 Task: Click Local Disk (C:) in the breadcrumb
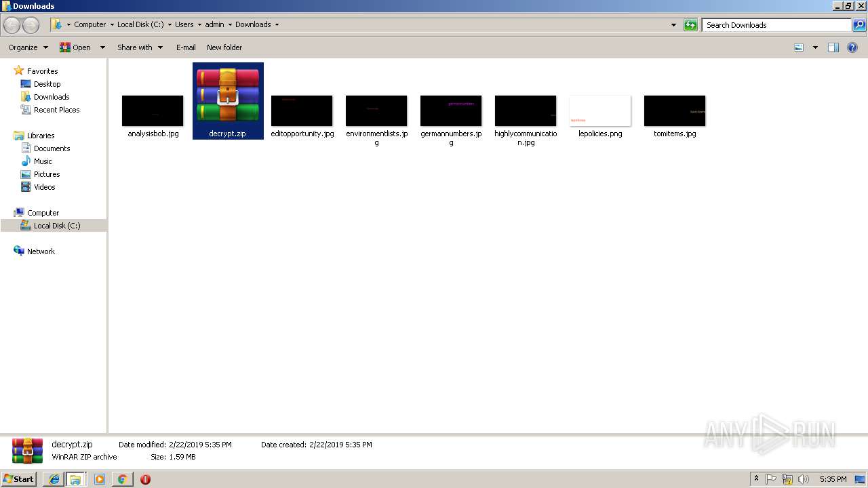pyautogui.click(x=140, y=24)
